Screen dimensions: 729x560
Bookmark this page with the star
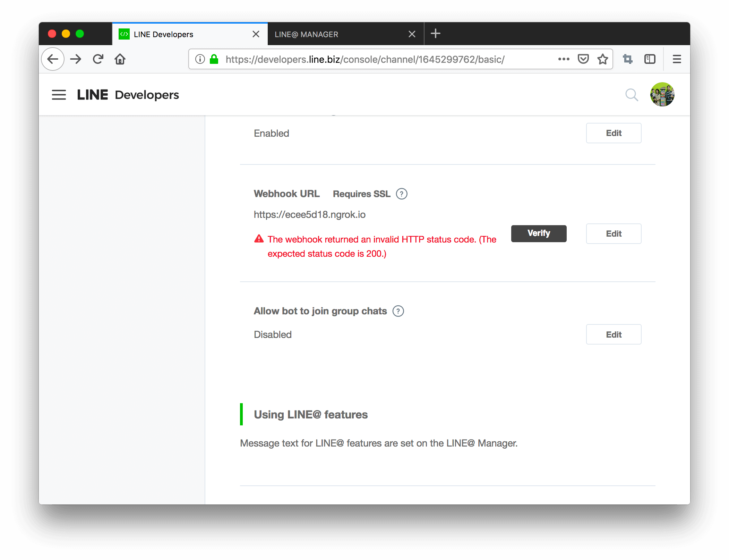603,59
